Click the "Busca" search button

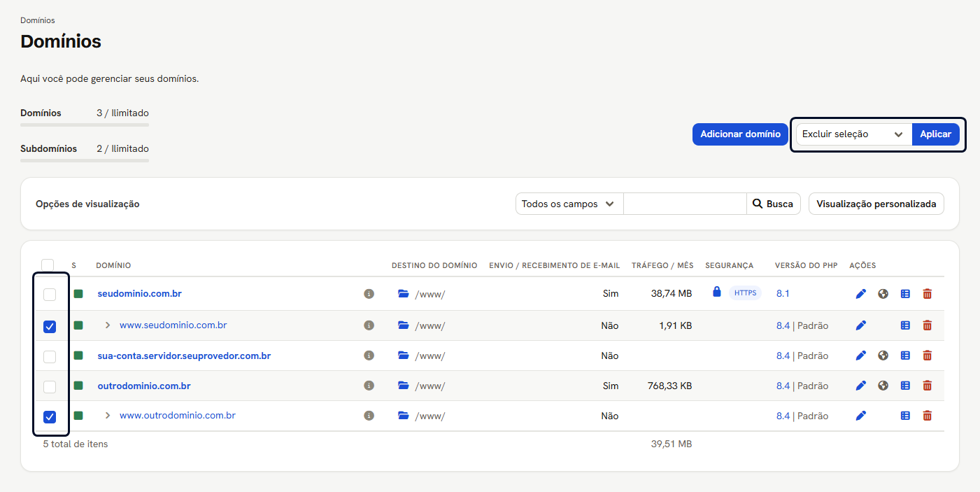(x=774, y=204)
